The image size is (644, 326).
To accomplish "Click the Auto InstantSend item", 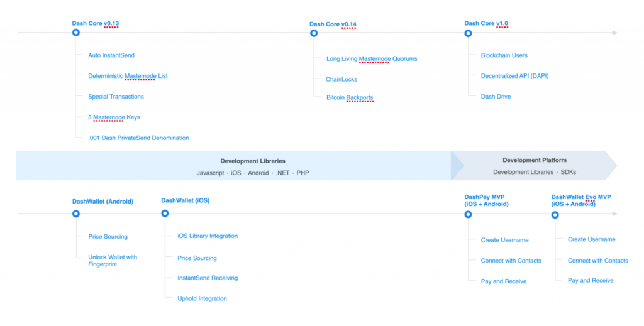I will tap(111, 55).
